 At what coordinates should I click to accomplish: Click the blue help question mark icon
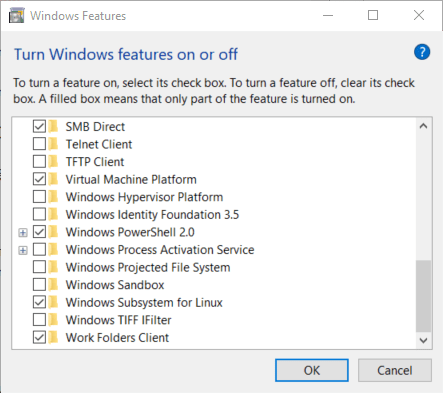click(x=422, y=52)
